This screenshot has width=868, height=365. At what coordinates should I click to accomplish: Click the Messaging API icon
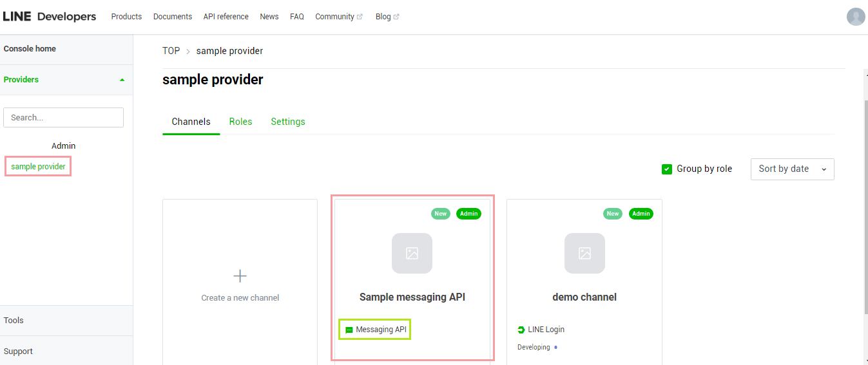click(349, 330)
